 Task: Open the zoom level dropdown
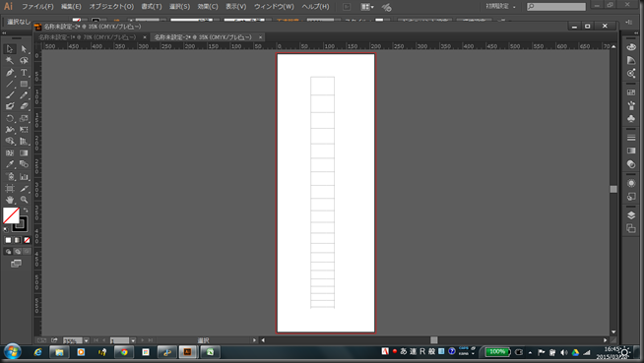click(87, 340)
